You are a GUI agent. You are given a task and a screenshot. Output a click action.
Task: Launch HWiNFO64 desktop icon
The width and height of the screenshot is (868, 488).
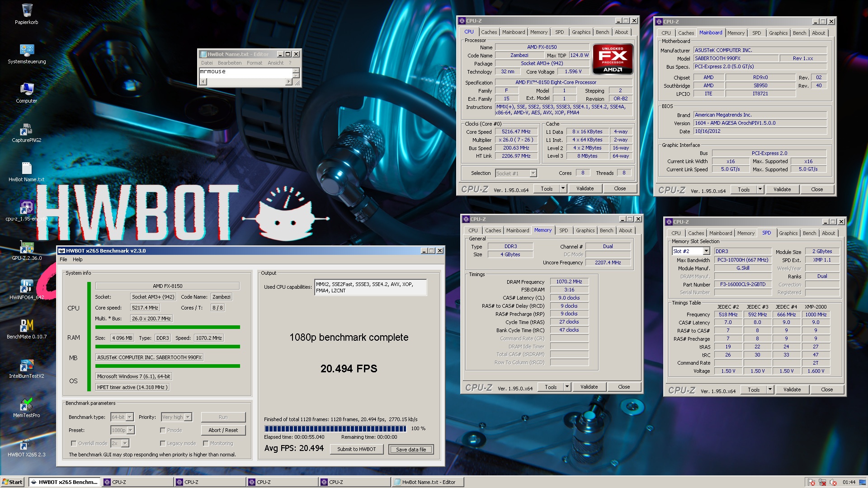point(27,286)
